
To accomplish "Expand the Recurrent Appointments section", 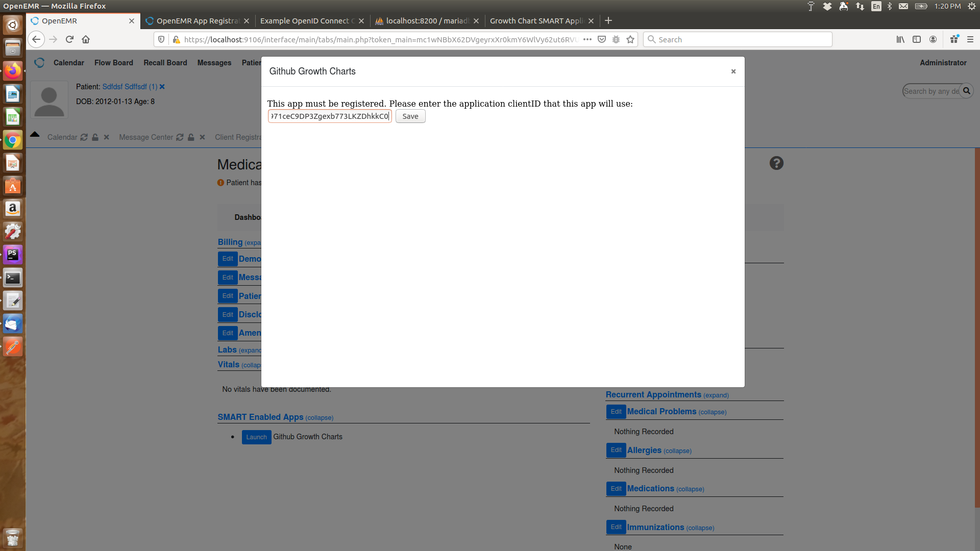I will click(x=716, y=395).
